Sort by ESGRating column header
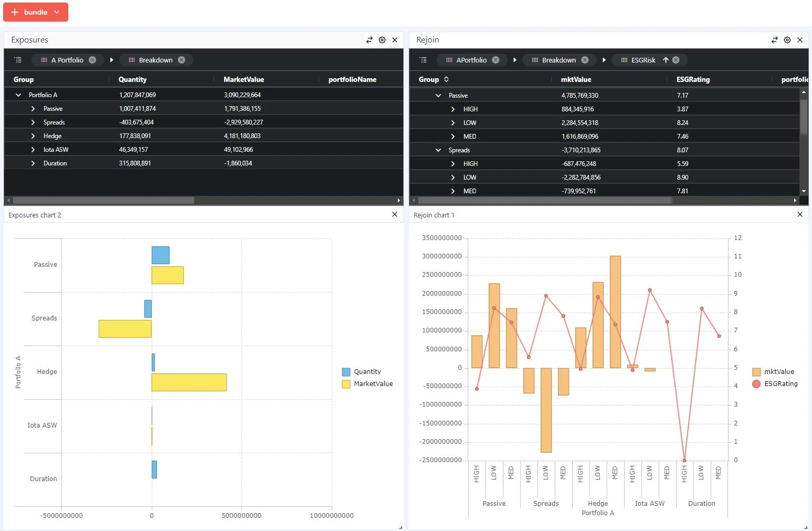 tap(693, 79)
